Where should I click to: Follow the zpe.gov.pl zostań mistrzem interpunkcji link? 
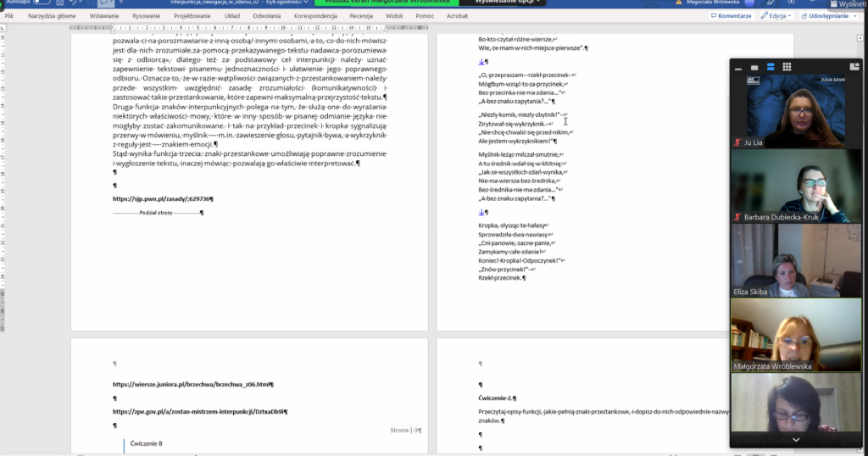[198, 411]
